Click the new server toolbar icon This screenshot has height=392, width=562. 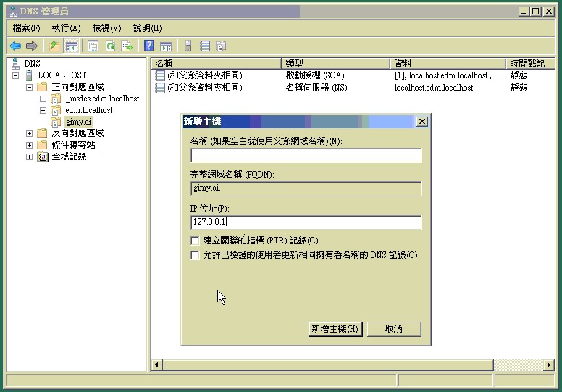pyautogui.click(x=188, y=46)
